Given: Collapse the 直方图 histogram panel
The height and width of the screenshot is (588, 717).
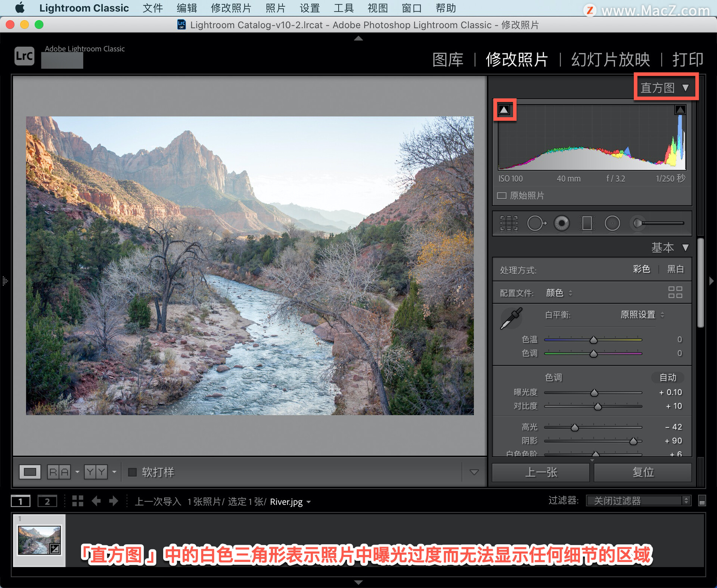Looking at the screenshot, I should (685, 88).
